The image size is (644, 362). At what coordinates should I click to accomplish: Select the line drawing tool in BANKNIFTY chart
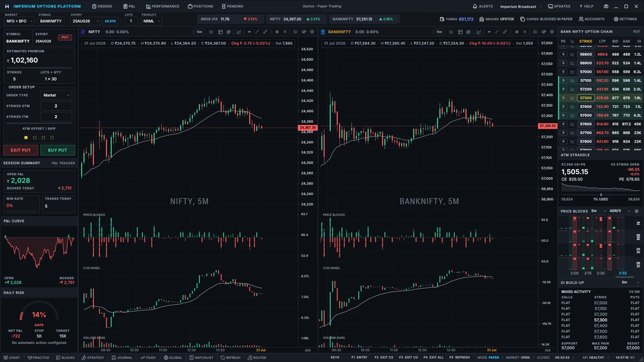pos(497,32)
